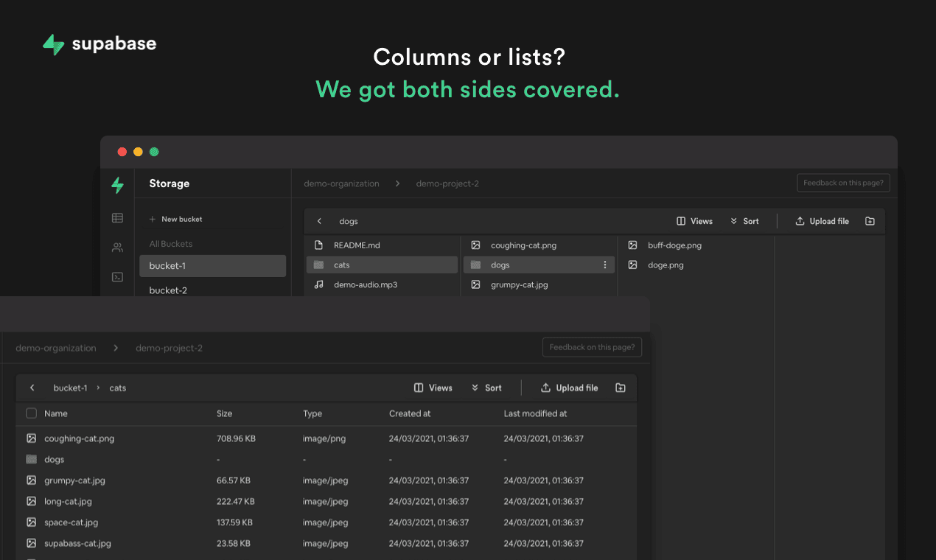The width and height of the screenshot is (936, 560).
Task: Click the Auth users sidebar icon
Action: coord(117,247)
